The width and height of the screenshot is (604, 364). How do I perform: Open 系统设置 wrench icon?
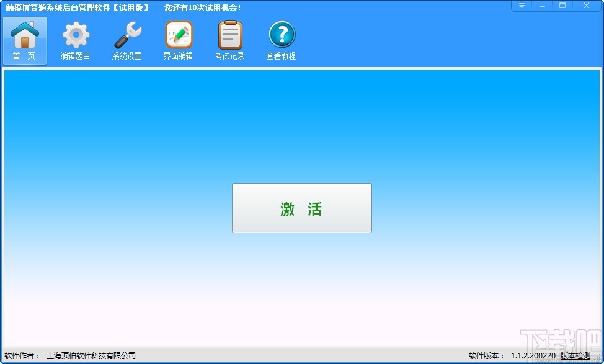(x=127, y=41)
